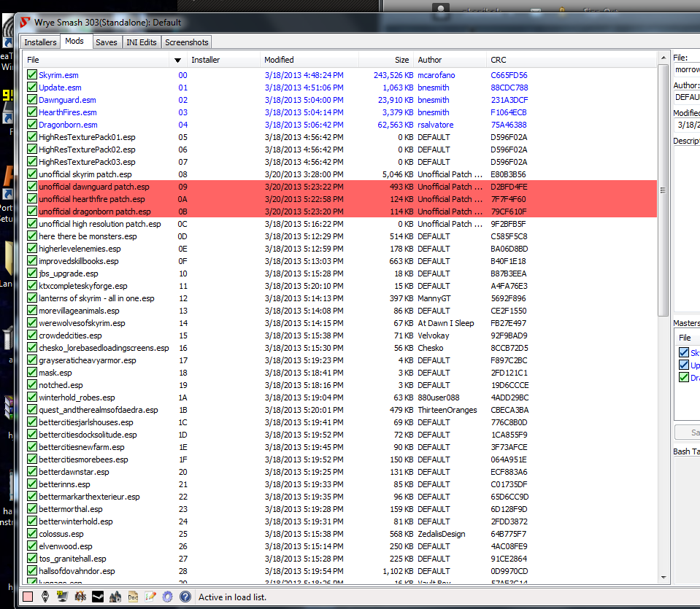Select ktxcompleteskyforge.esp entry
Screen dimensions: 700x609
(83, 286)
